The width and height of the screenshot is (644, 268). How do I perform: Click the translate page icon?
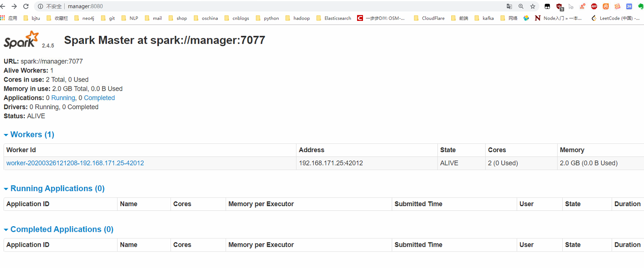pyautogui.click(x=509, y=6)
